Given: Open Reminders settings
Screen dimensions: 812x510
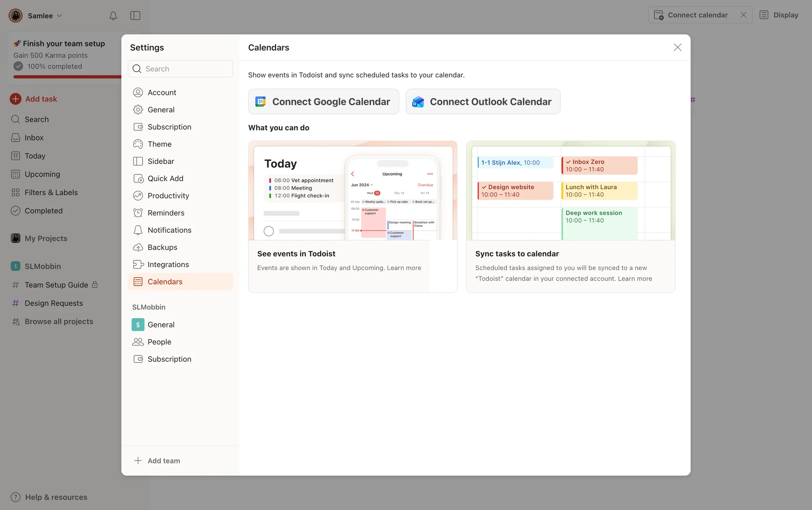Looking at the screenshot, I should coord(166,213).
